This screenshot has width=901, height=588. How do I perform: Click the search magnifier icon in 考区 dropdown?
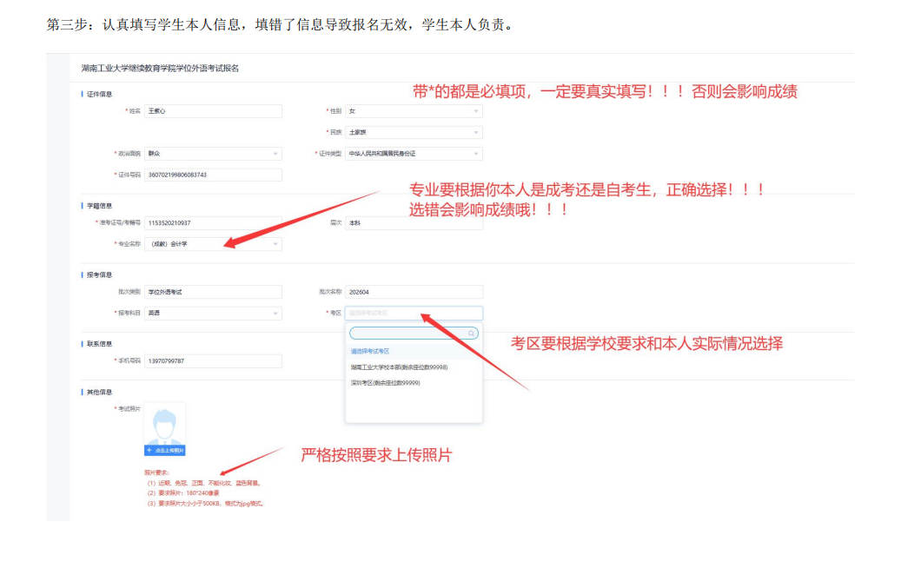(x=472, y=334)
